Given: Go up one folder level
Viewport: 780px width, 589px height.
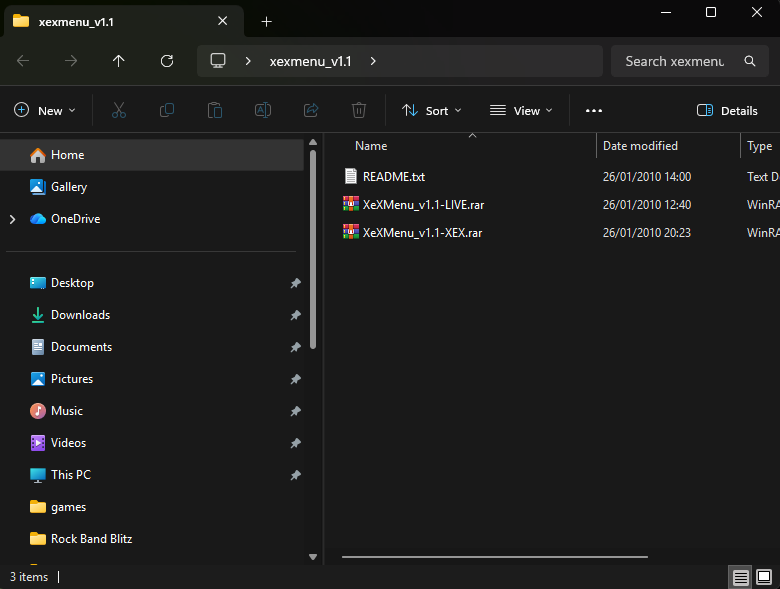Looking at the screenshot, I should click(118, 61).
